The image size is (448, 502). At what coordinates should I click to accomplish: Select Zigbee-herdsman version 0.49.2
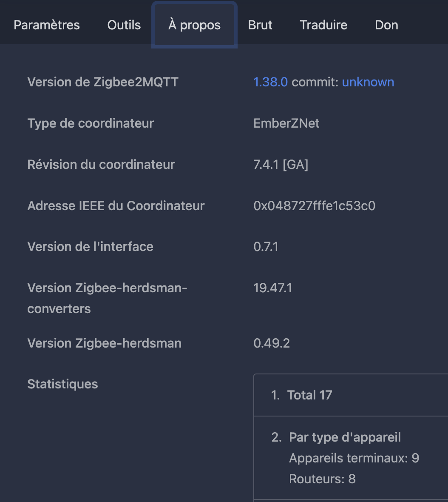click(272, 343)
